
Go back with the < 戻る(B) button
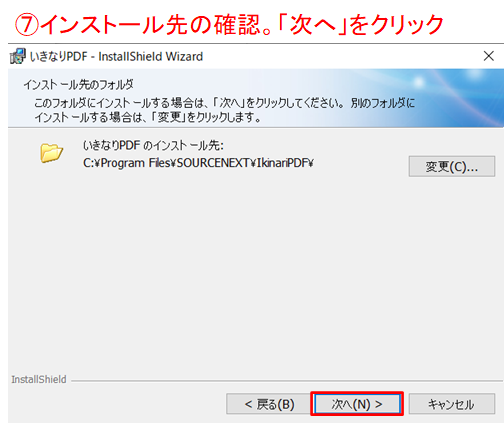[x=269, y=404]
